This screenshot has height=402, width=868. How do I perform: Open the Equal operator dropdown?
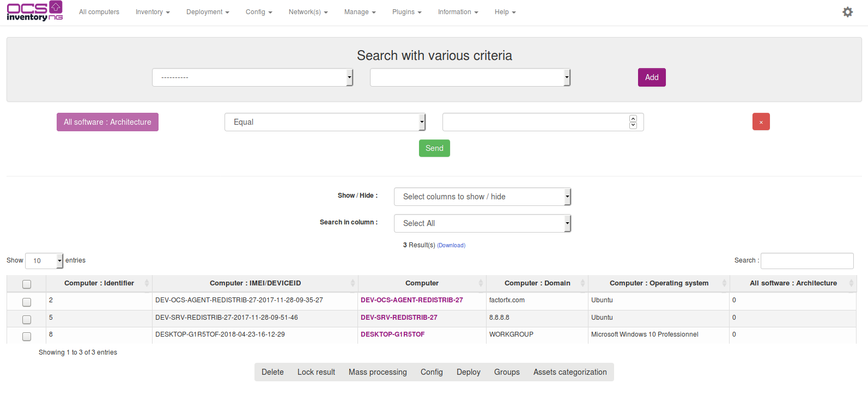[x=325, y=122]
